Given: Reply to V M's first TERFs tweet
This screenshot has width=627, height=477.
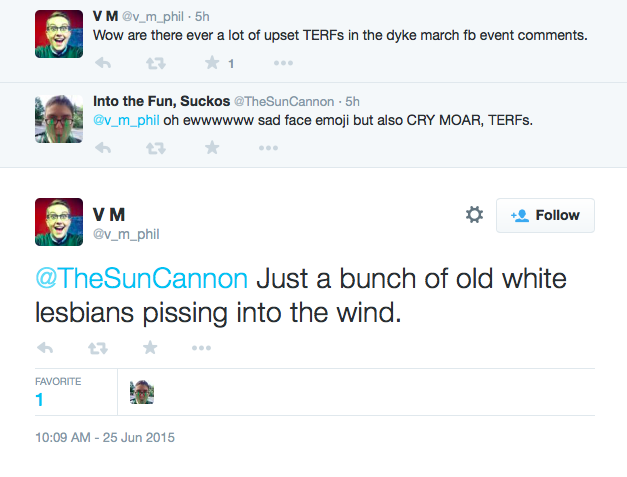Looking at the screenshot, I should (x=103, y=63).
